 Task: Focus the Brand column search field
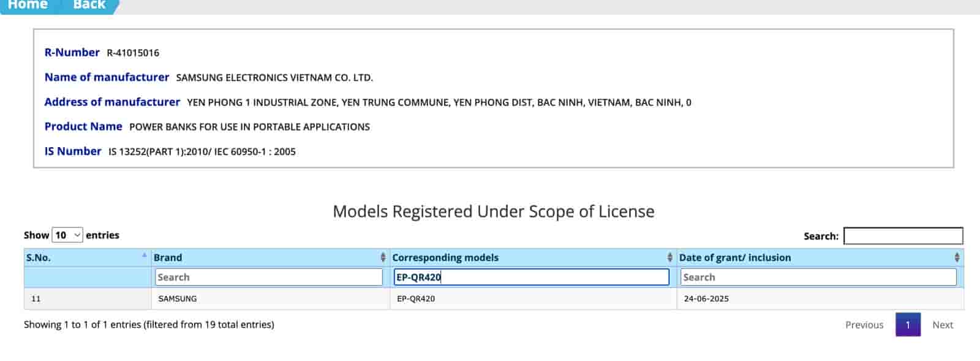click(268, 277)
